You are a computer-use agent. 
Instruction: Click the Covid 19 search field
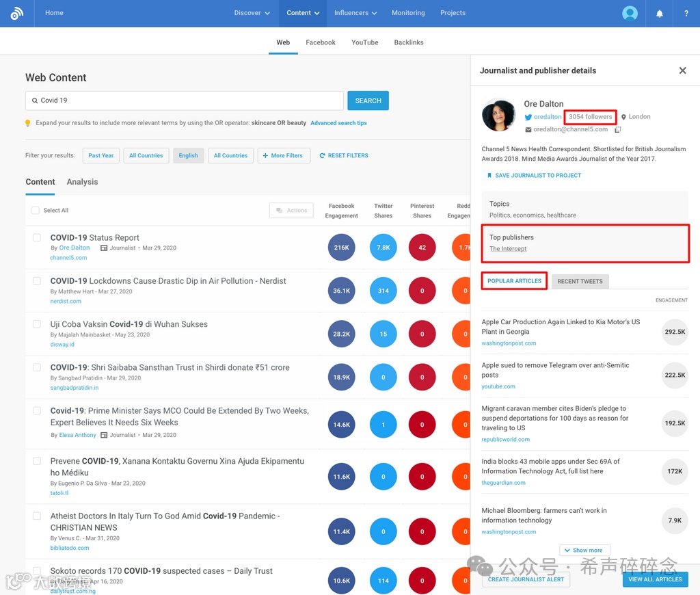[x=185, y=101]
